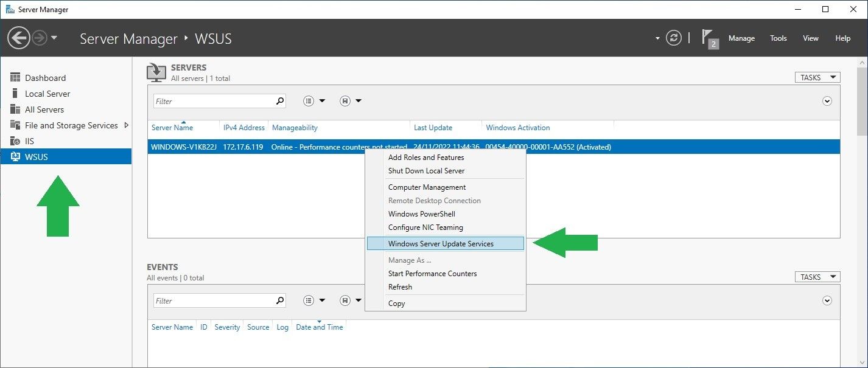Expand File and Storage Services arrow

point(126,125)
